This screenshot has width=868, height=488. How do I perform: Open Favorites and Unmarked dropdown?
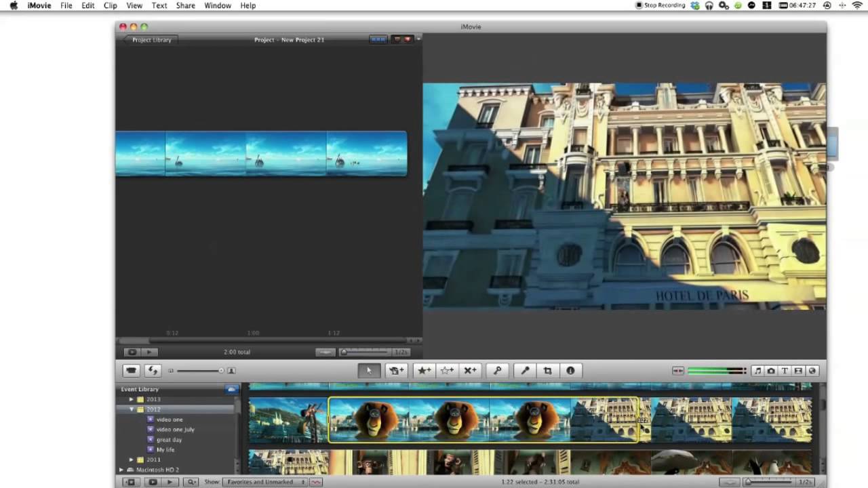click(x=265, y=482)
